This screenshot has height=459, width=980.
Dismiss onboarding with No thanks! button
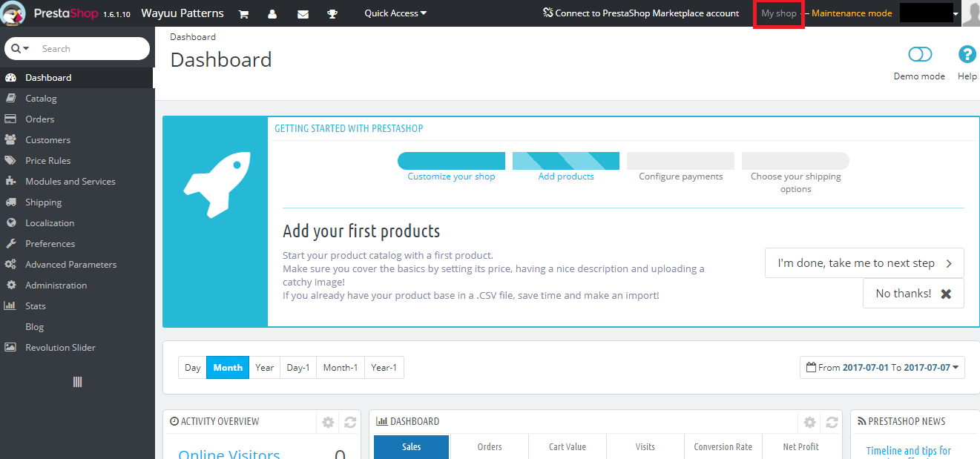point(913,294)
